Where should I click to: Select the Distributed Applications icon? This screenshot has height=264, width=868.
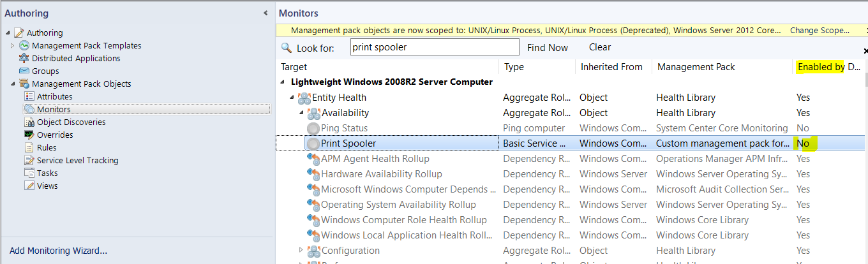24,58
